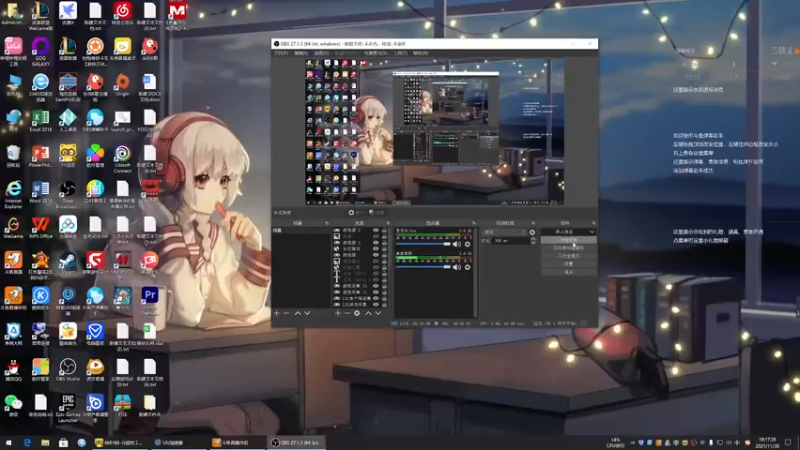The image size is (800, 450).
Task: Open source Properties gear in OBS source toolbar
Action: pyautogui.click(x=356, y=212)
